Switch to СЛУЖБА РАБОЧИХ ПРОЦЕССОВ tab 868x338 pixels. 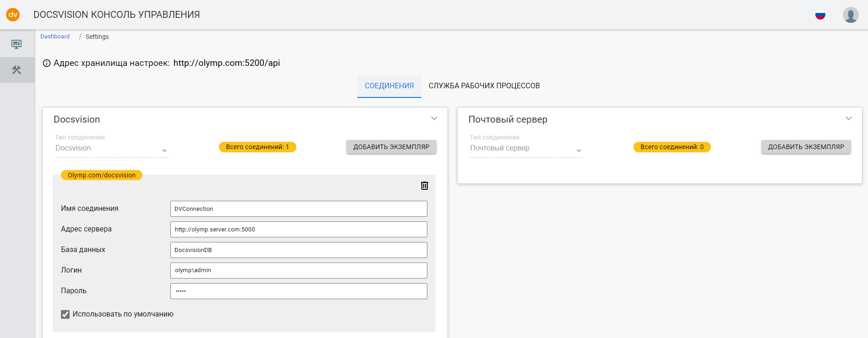pos(484,86)
